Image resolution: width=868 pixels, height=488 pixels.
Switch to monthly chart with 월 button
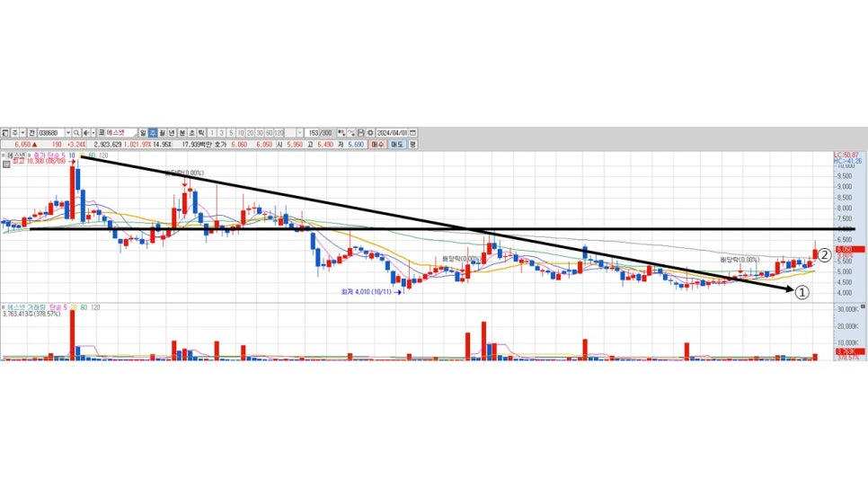click(162, 133)
